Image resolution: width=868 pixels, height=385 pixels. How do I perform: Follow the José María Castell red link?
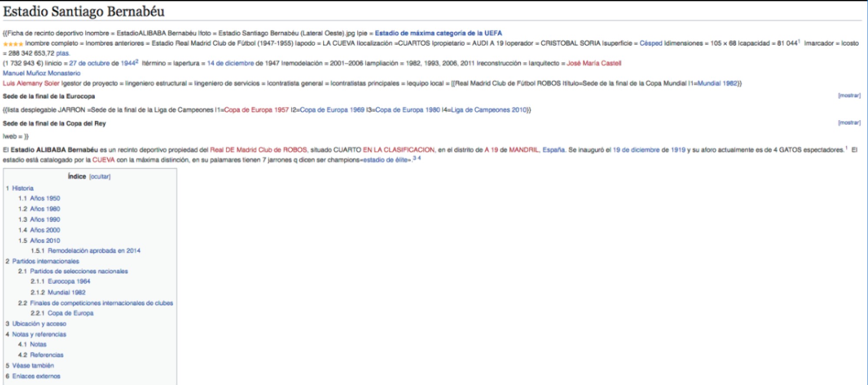tap(594, 63)
